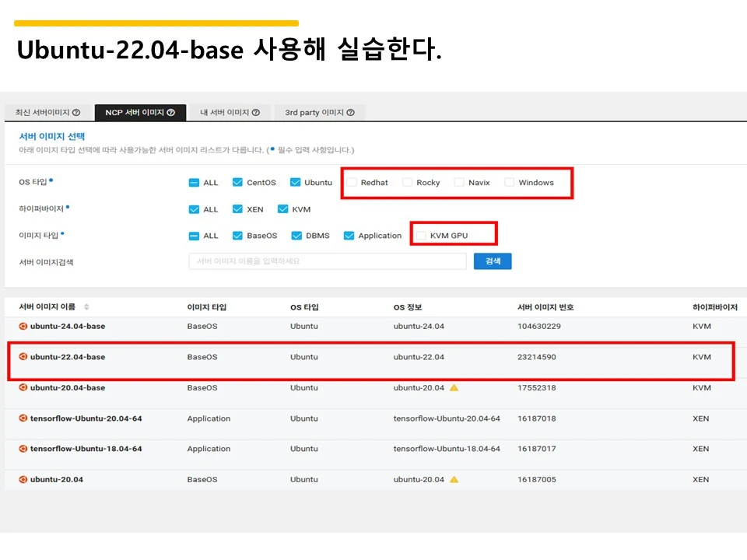Click XEN hypervisor cell of tensorflow-Ubuntu-20.04-64
The width and height of the screenshot is (747, 560).
tap(701, 418)
